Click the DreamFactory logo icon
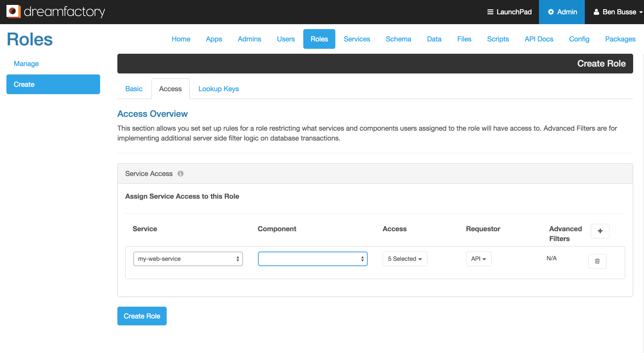644x353 pixels. point(14,12)
